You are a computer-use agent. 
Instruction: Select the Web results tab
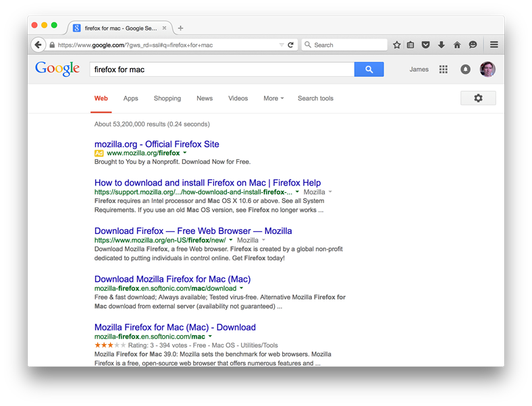101,98
